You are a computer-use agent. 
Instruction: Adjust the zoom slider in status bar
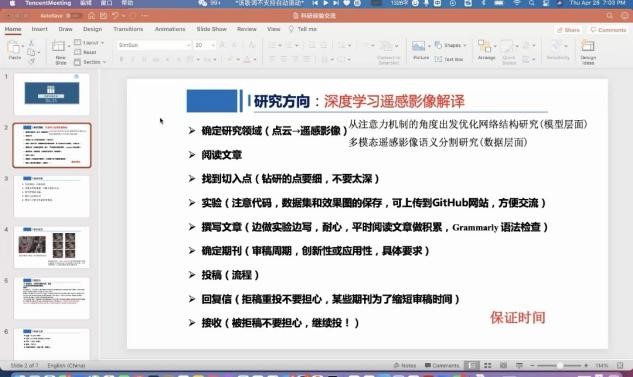point(559,365)
